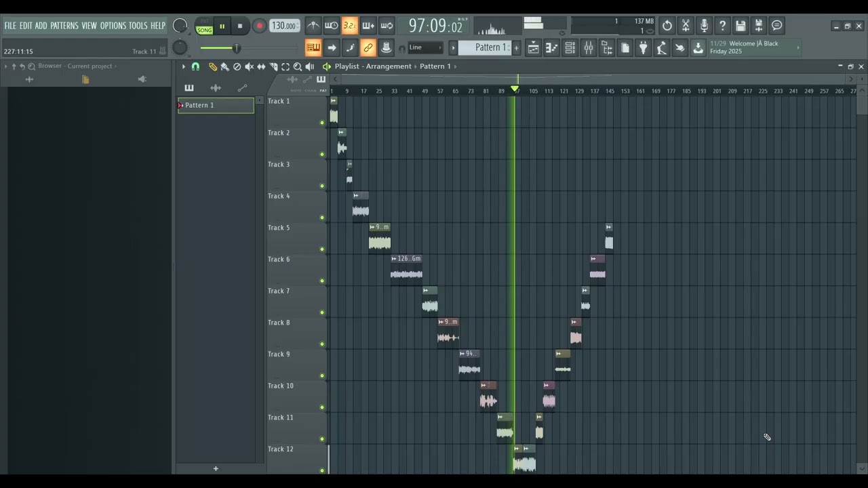Viewport: 868px width, 488px height.
Task: Open the undo history icon
Action: click(667, 26)
